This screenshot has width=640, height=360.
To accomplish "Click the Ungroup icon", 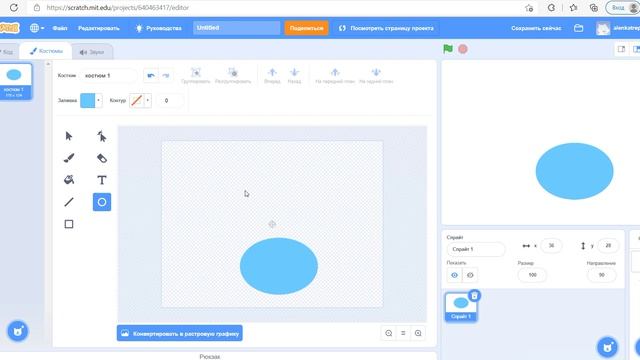I will click(x=233, y=73).
